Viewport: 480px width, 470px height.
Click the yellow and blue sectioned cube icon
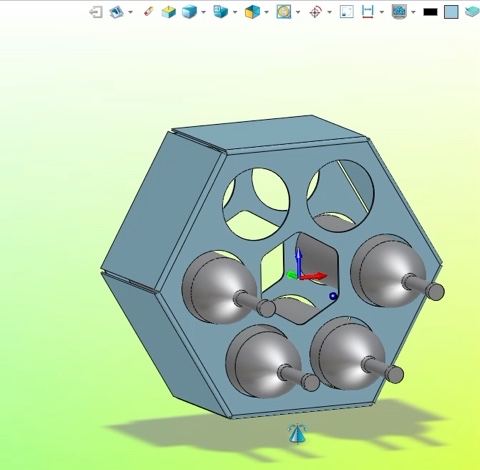[252, 12]
